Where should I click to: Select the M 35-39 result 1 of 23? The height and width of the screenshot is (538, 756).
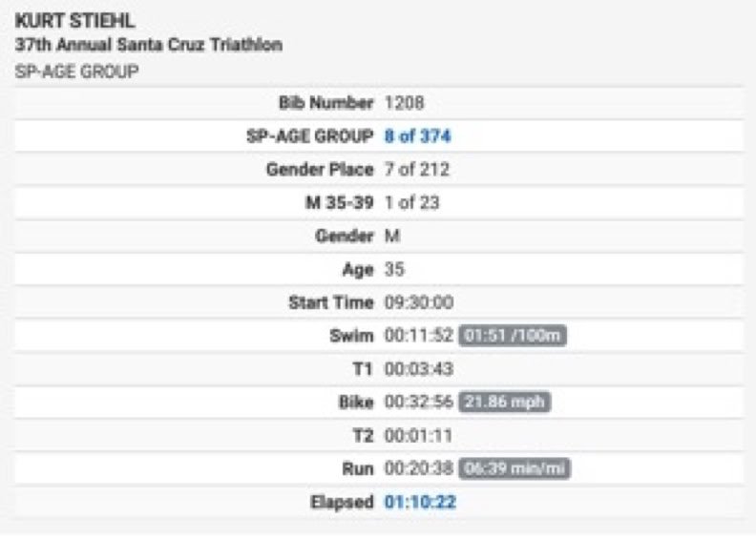click(x=411, y=203)
